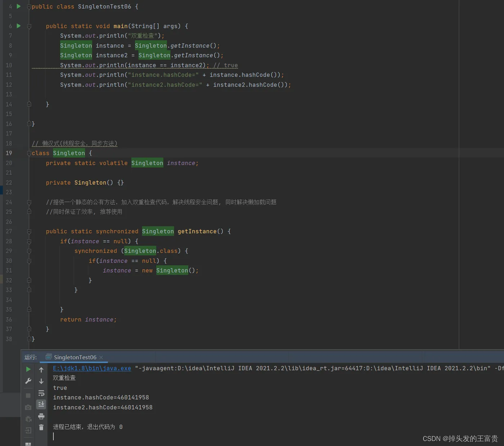Click 'synchronized' keyword on line 27

(x=117, y=231)
